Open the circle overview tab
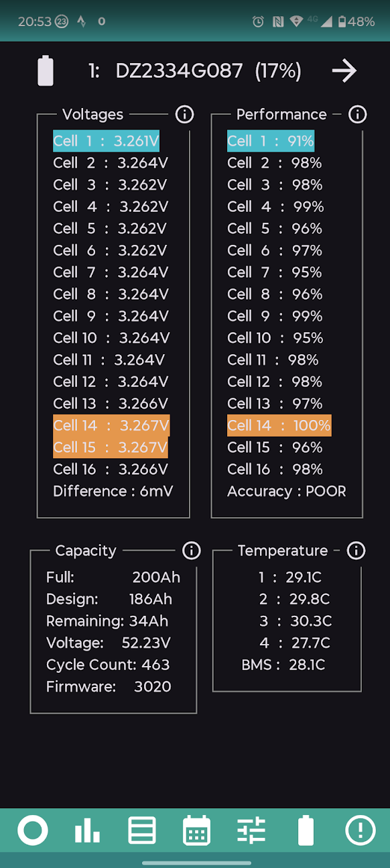 (x=33, y=831)
